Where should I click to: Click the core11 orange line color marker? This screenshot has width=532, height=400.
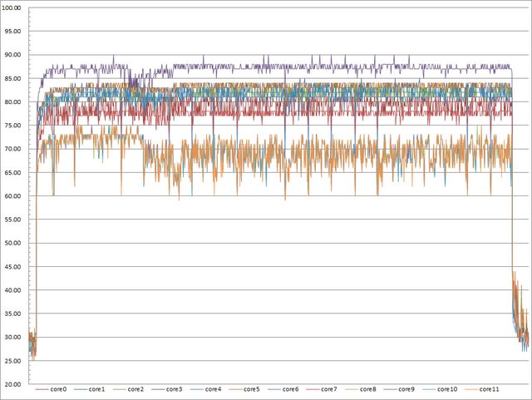click(x=470, y=389)
